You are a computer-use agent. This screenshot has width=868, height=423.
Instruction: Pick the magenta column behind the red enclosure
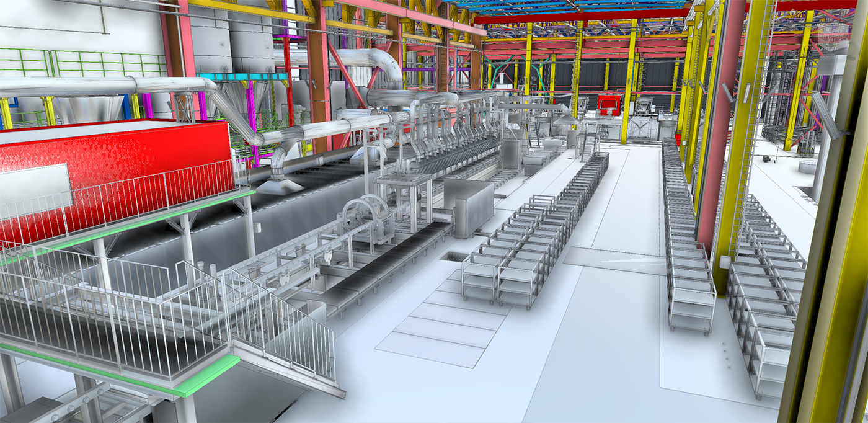pos(251,124)
